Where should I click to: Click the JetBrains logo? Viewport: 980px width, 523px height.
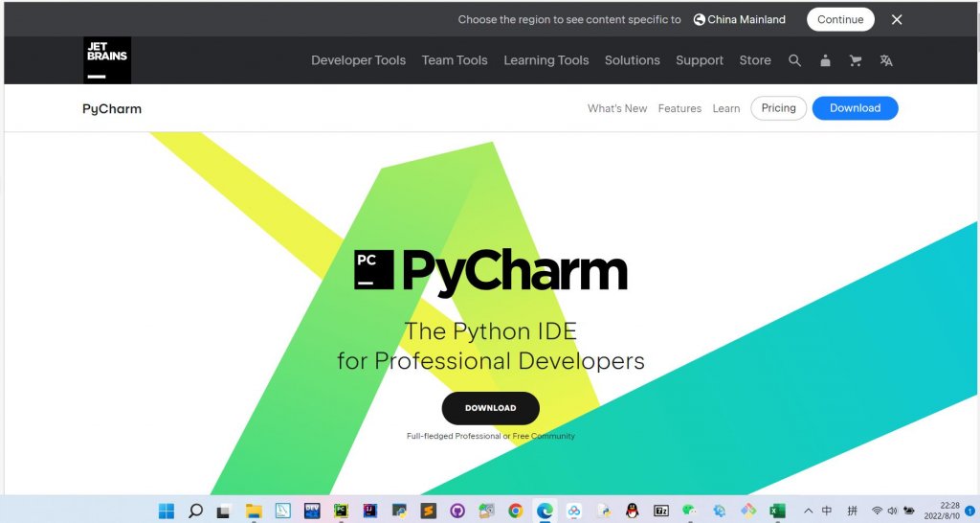[x=107, y=60]
